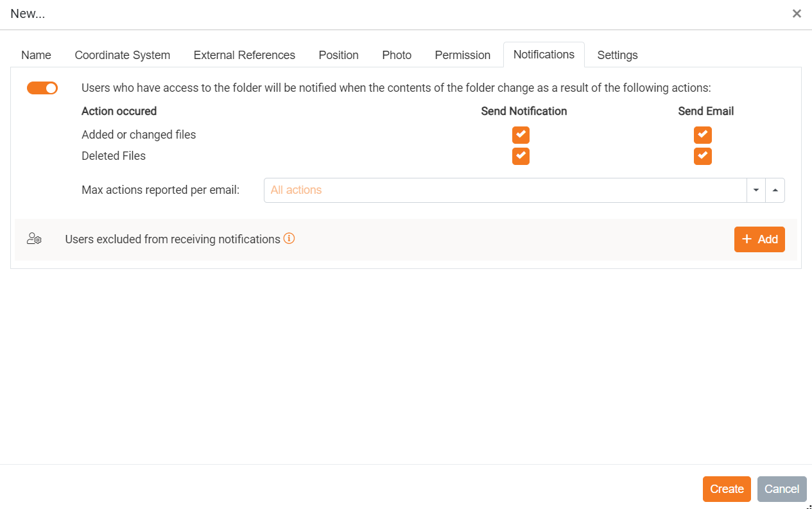The image size is (812, 509).
Task: Close the New dialog with X icon
Action: (797, 13)
